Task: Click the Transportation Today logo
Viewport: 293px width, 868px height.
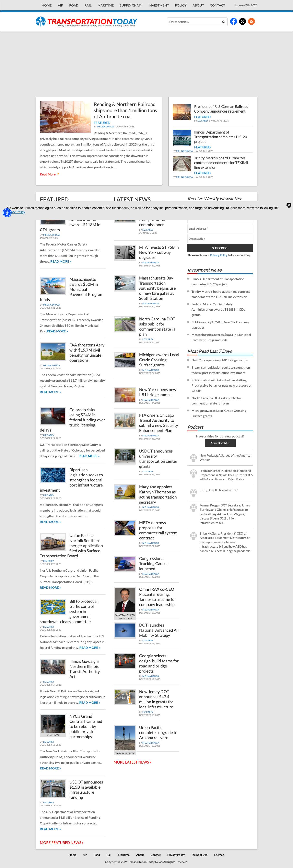Action: click(x=86, y=22)
